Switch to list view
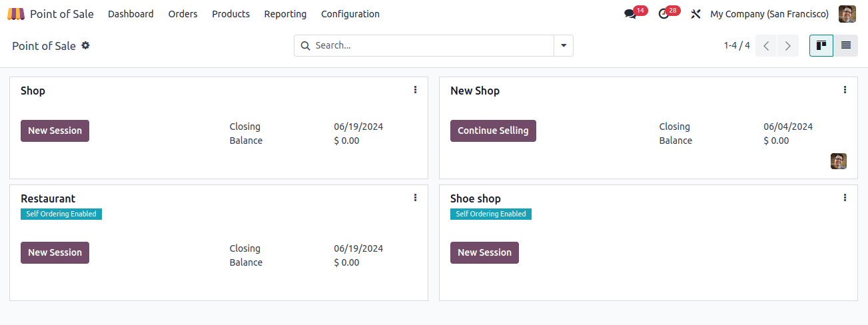The width and height of the screenshot is (868, 325). tap(846, 45)
